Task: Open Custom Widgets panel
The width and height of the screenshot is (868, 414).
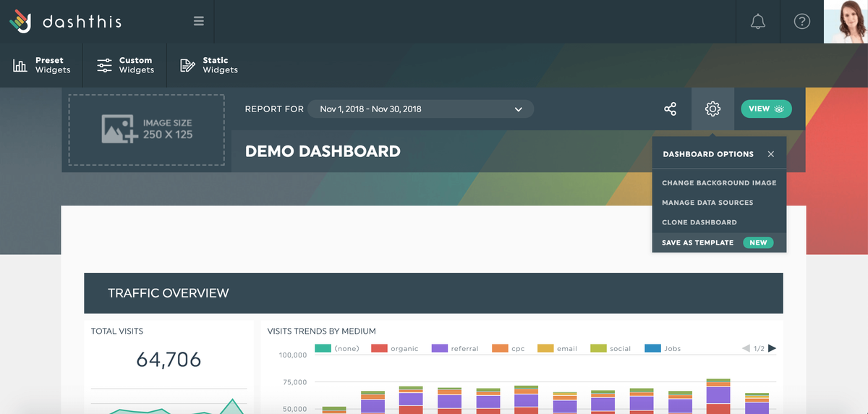Action: [x=125, y=65]
